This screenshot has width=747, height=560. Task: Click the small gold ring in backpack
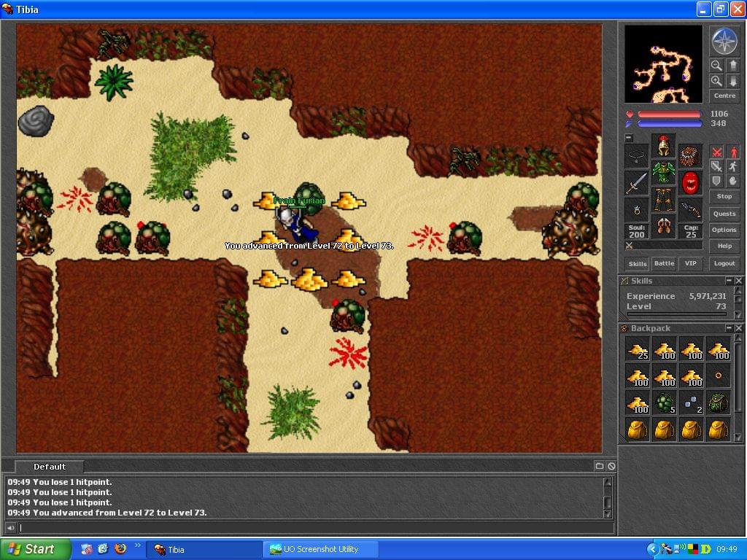click(718, 376)
